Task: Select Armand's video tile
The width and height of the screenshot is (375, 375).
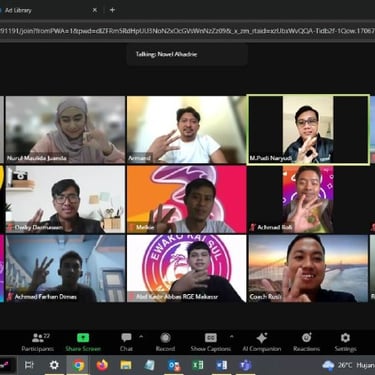Action: (186, 130)
